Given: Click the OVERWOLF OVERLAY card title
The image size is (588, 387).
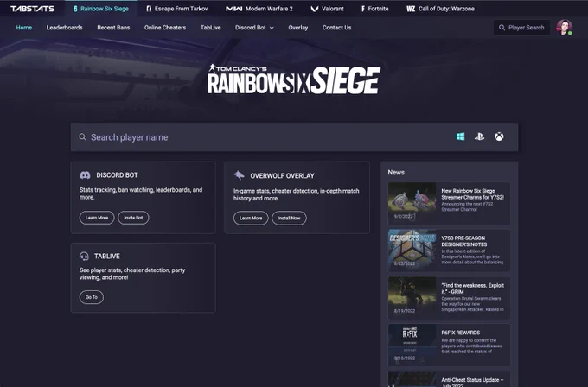Looking at the screenshot, I should (x=283, y=175).
